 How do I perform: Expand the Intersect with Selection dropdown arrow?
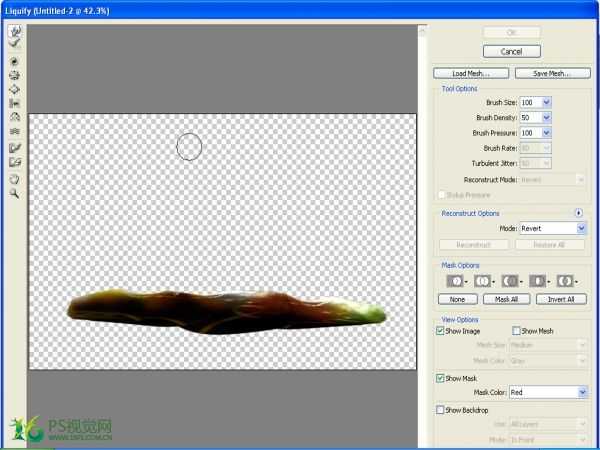(549, 282)
